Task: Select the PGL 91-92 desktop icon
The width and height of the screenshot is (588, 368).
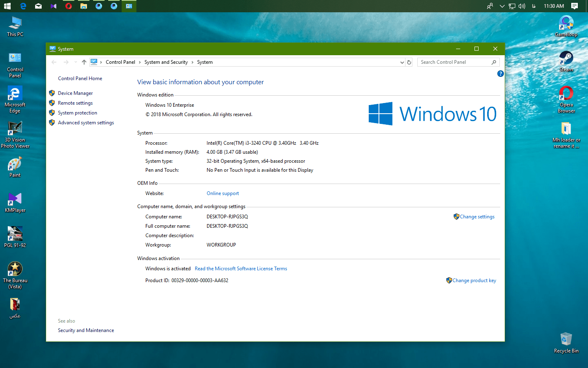Action: coord(15,237)
